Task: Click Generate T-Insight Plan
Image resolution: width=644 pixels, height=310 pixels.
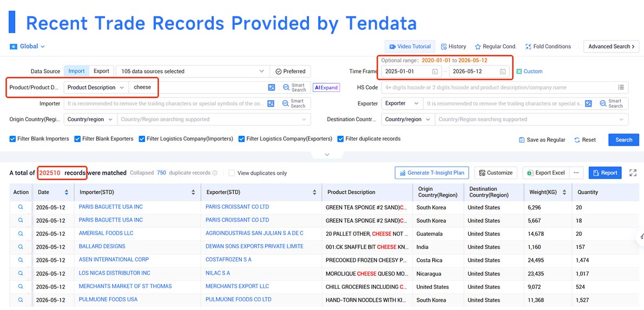Action: [432, 173]
